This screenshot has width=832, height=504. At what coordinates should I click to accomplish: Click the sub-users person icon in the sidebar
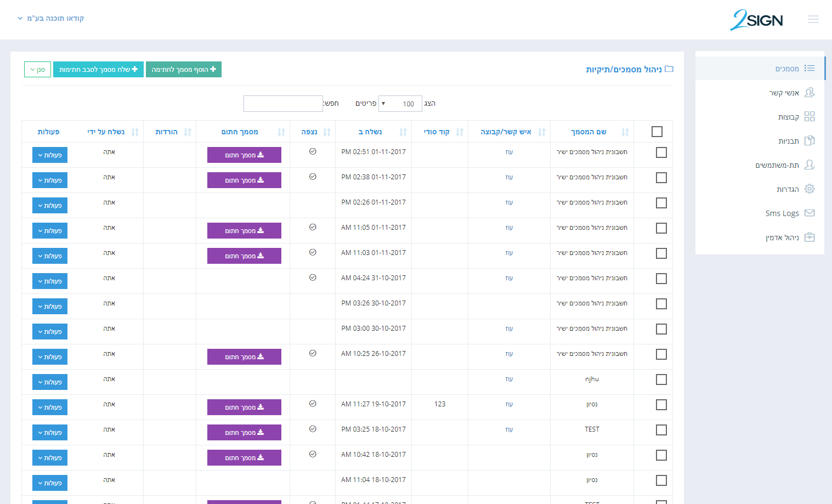click(810, 165)
